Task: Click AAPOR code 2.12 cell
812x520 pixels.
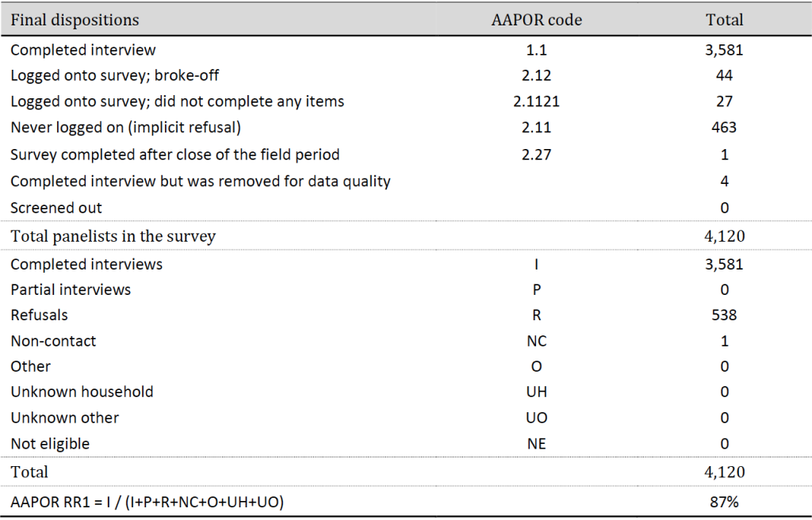Action: 536,75
